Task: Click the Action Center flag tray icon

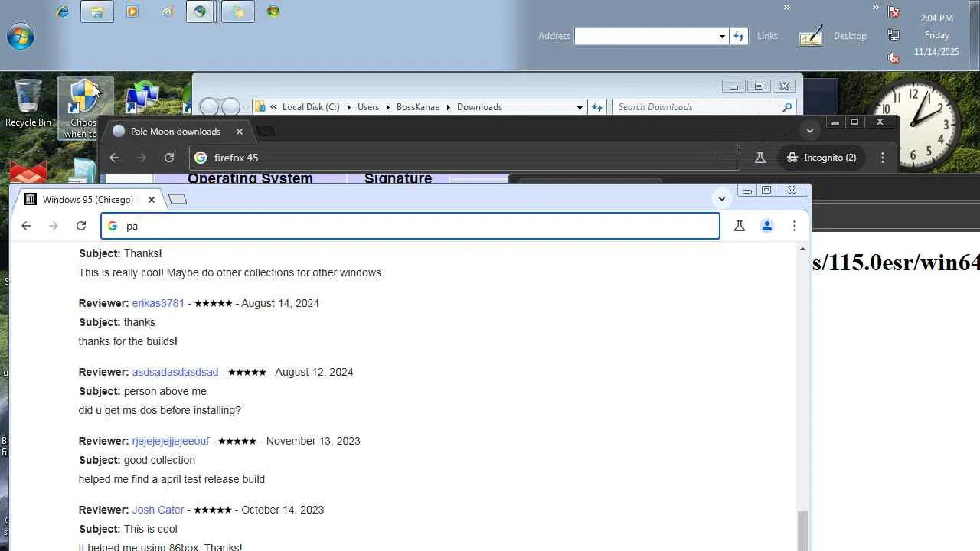Action: pyautogui.click(x=893, y=11)
